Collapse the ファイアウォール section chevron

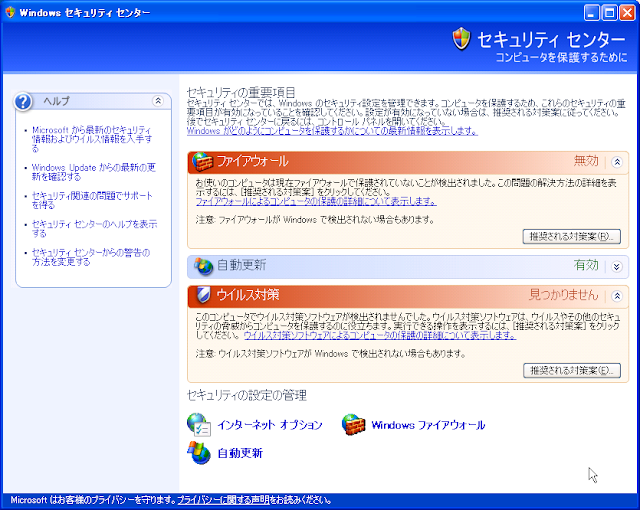[617, 162]
